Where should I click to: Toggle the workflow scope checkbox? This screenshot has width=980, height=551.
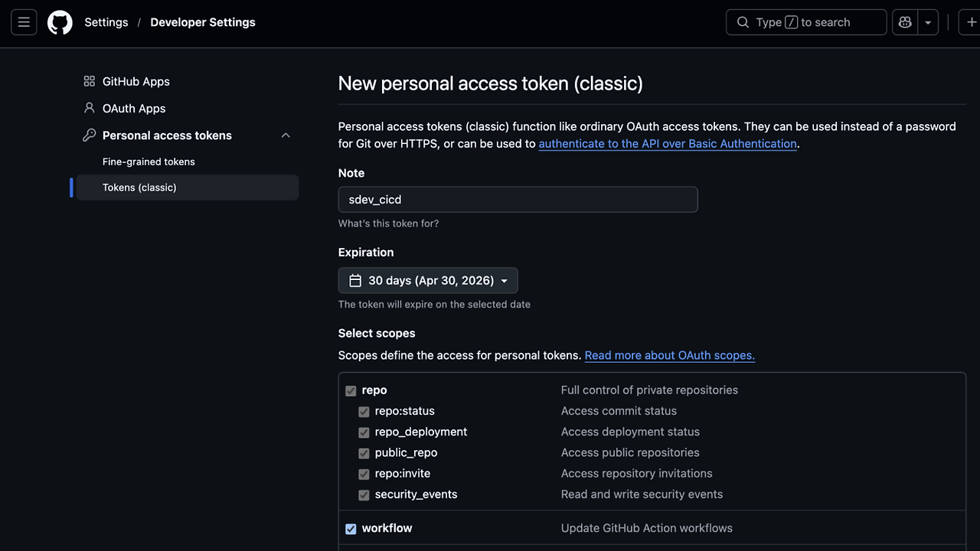point(351,529)
